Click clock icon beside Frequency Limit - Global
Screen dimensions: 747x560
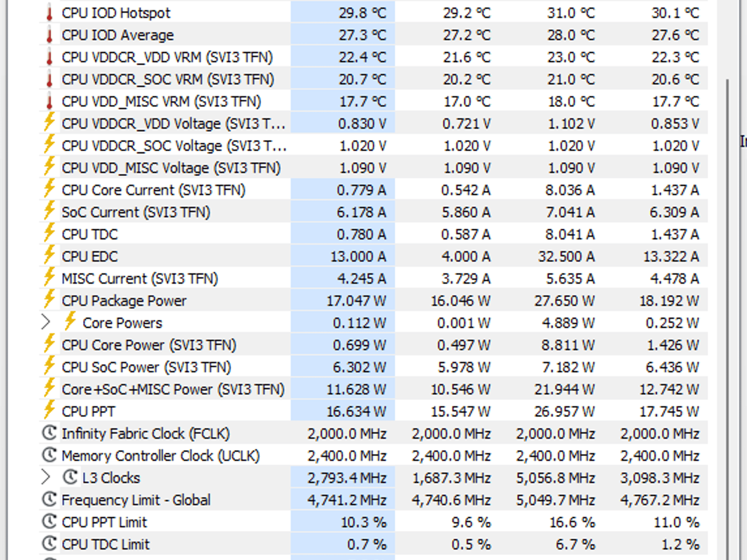pyautogui.click(x=49, y=499)
